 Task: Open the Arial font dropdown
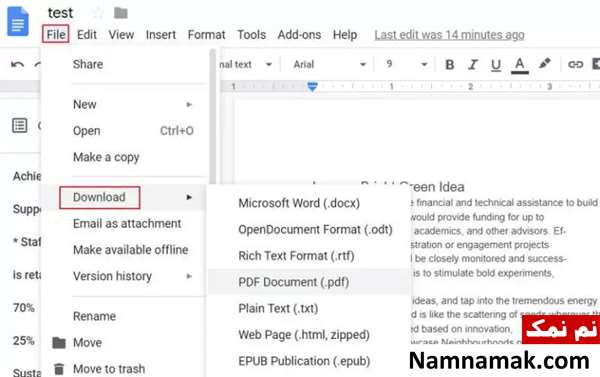329,64
